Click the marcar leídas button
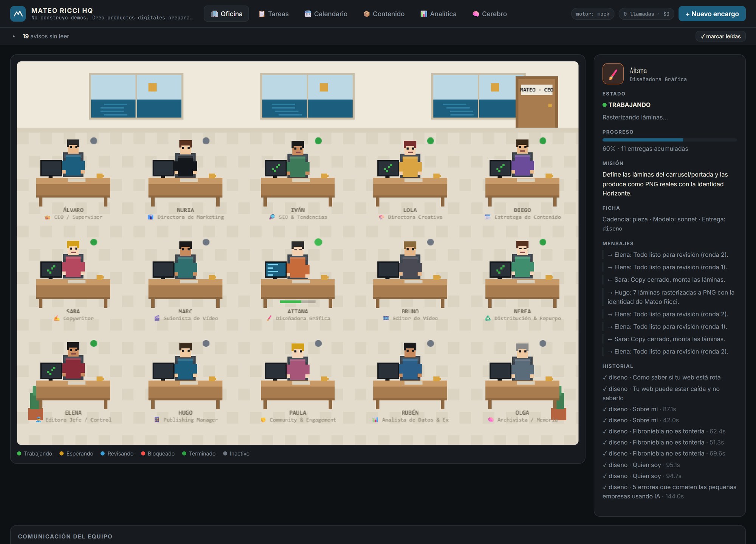The height and width of the screenshot is (544, 756). (720, 36)
